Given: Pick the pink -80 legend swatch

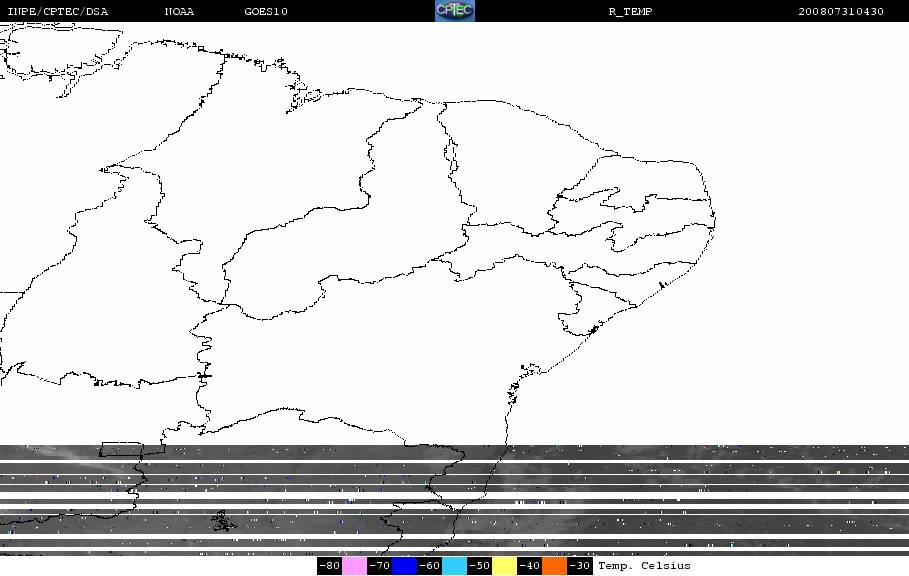Looking at the screenshot, I should click(354, 566).
